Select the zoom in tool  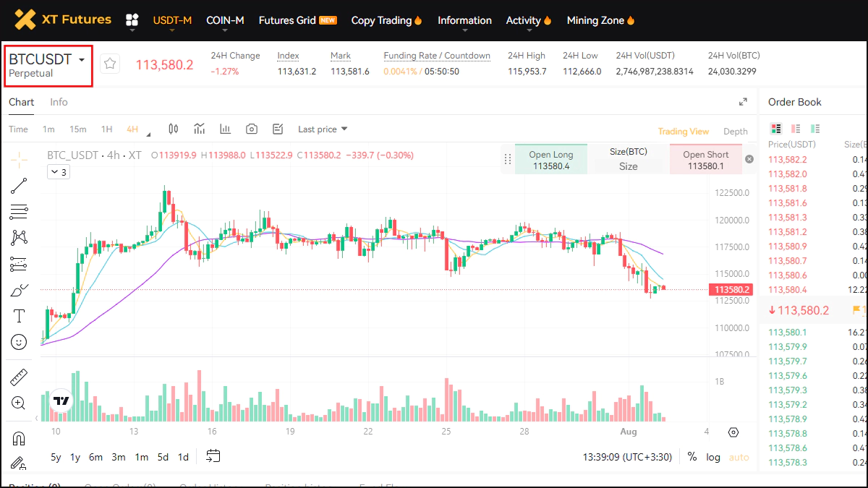click(19, 403)
